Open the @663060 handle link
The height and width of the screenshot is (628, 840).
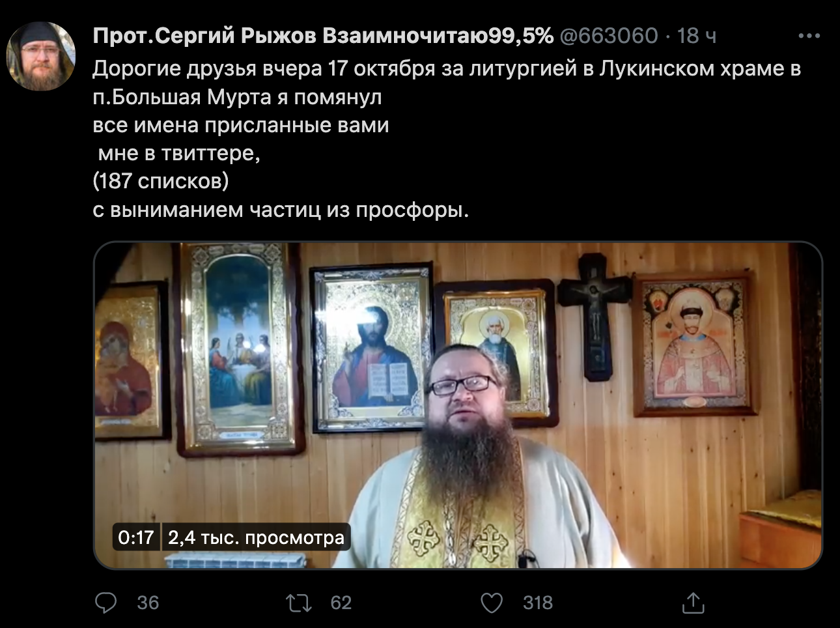609,35
